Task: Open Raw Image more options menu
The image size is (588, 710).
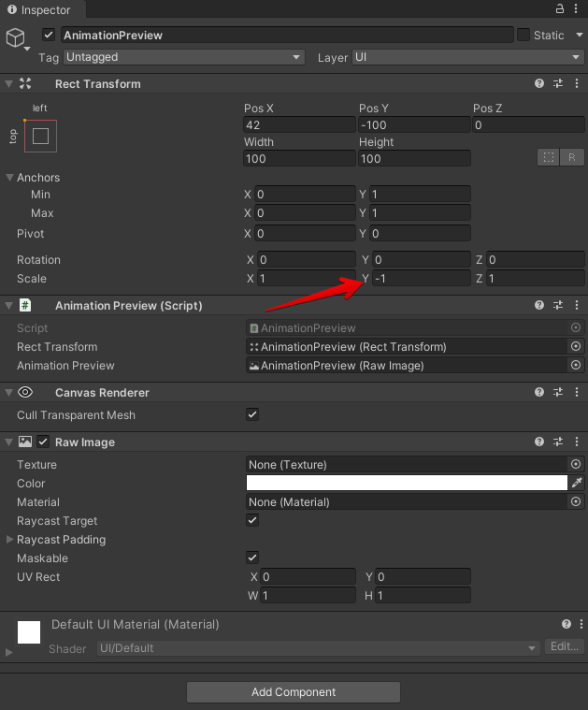Action: [x=577, y=442]
